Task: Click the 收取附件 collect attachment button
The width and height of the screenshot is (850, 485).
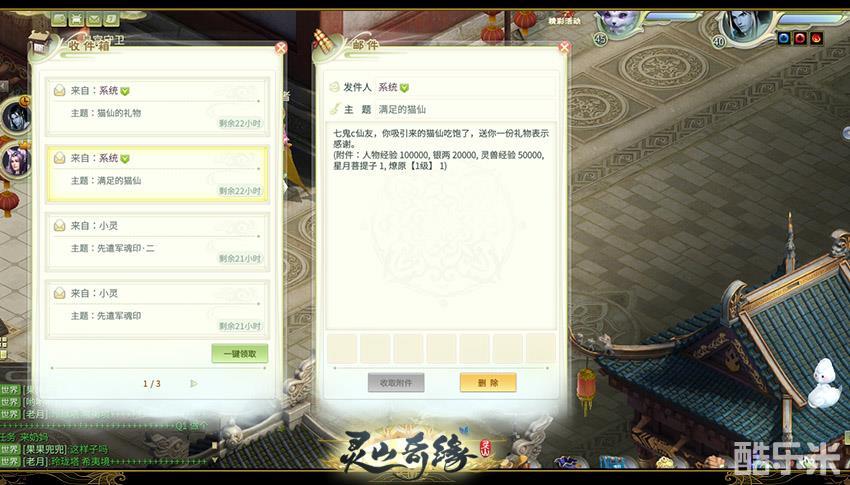Action: pyautogui.click(x=396, y=383)
